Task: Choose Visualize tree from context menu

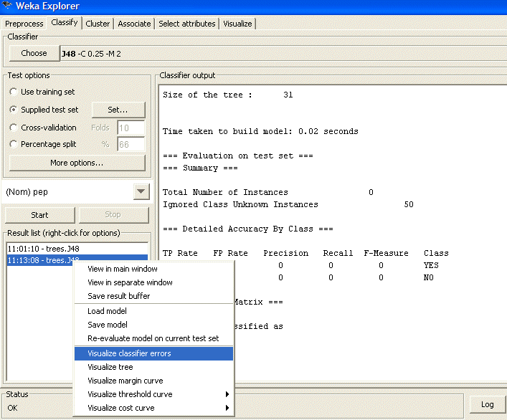Action: point(110,367)
